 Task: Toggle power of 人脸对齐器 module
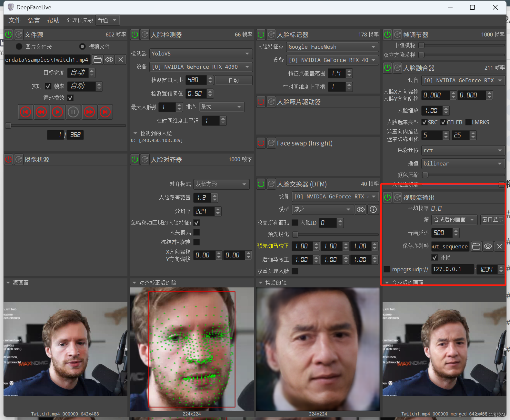coord(135,159)
